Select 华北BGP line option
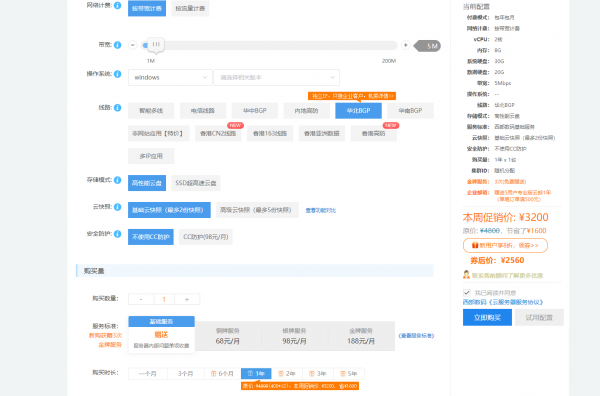Image resolution: width=600 pixels, height=396 pixels. coord(359,111)
